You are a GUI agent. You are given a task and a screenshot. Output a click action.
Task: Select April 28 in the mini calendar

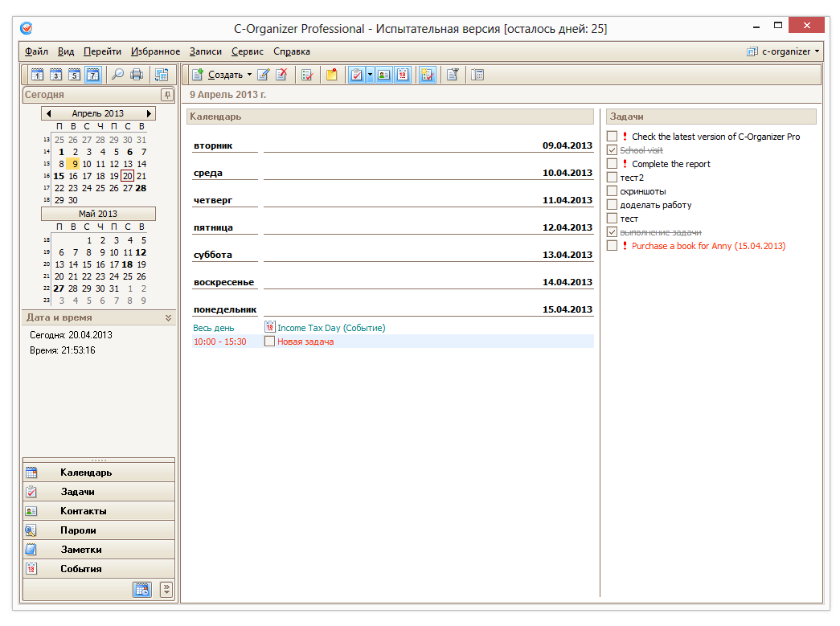click(x=141, y=188)
